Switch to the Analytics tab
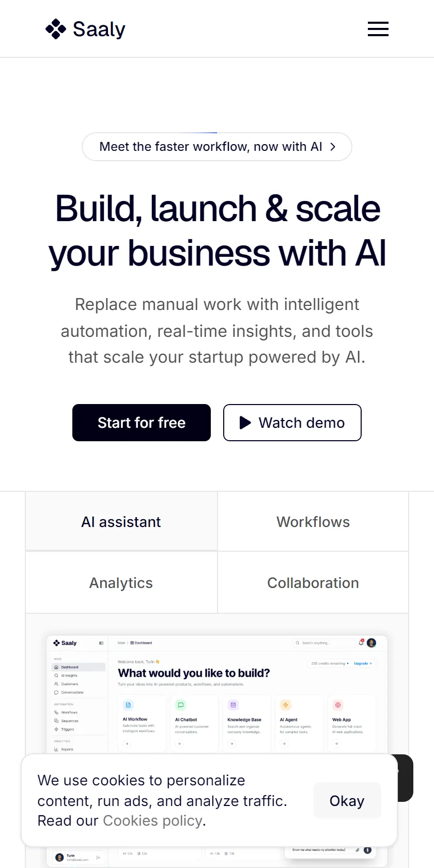Screen dimensions: 434x868 pyautogui.click(x=121, y=583)
